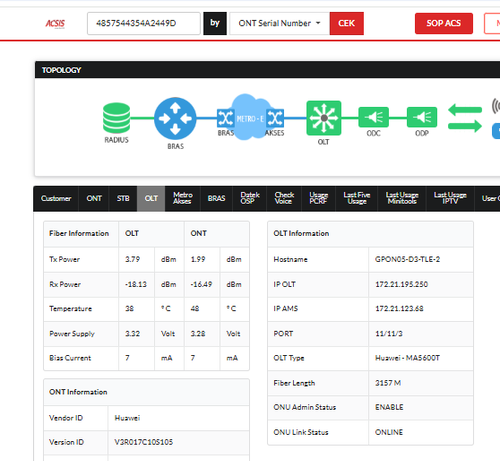Viewport: 500px width, 461px height.
Task: Click IP OLT value 172.21.195.250
Action: click(401, 284)
